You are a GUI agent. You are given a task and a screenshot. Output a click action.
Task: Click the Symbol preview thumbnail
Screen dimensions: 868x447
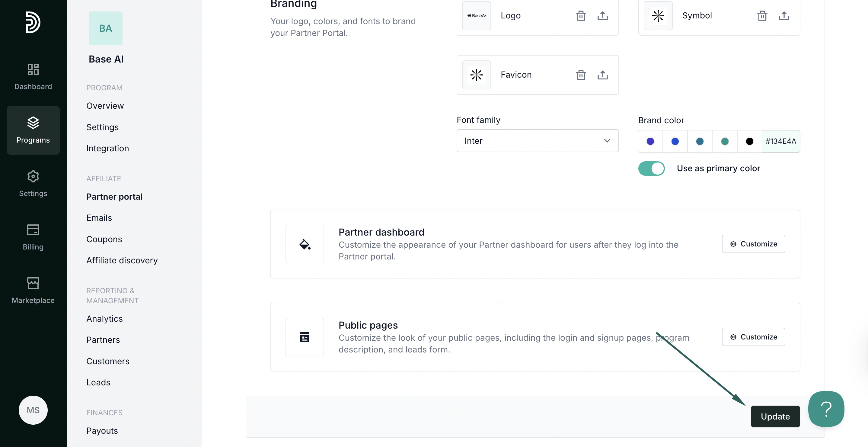(x=658, y=15)
